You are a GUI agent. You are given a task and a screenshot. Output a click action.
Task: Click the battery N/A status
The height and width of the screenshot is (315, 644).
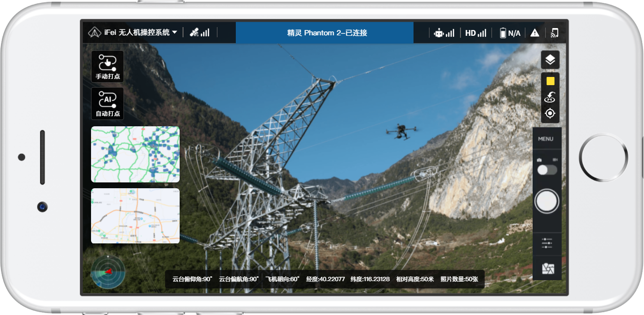click(x=510, y=33)
